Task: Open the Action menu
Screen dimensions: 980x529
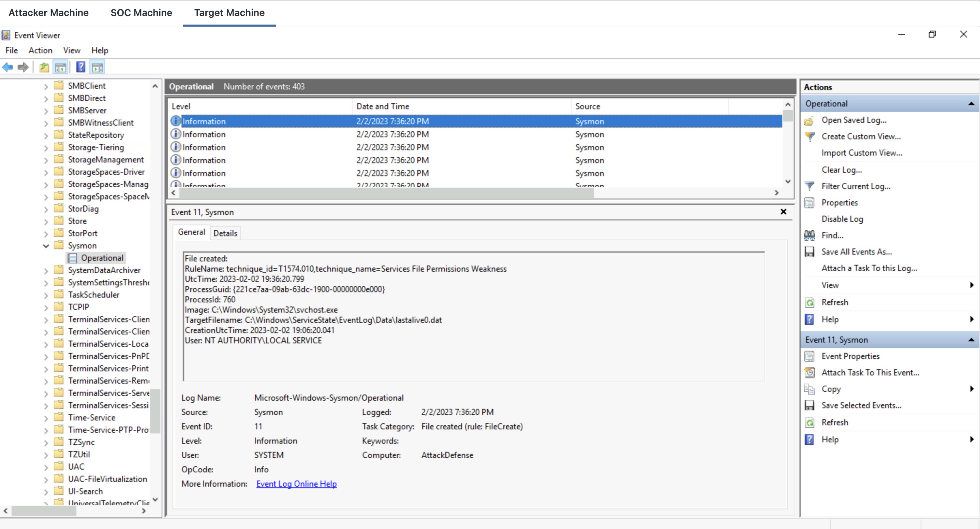Action: point(40,50)
